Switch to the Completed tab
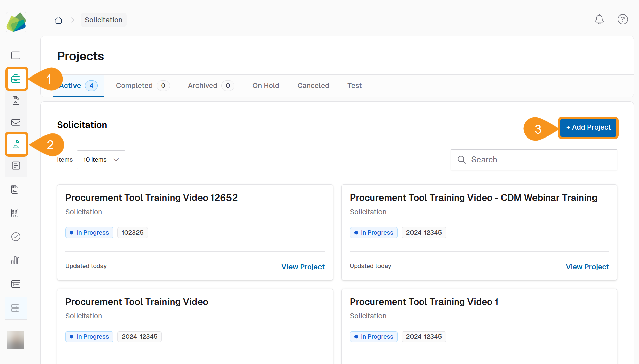Image resolution: width=639 pixels, height=364 pixels. click(134, 85)
